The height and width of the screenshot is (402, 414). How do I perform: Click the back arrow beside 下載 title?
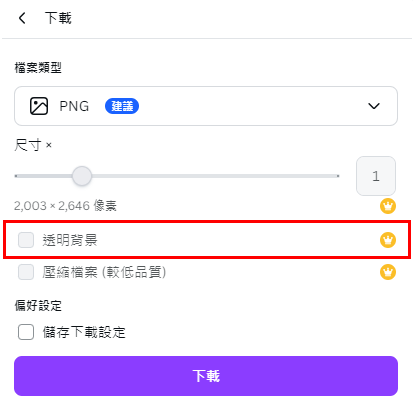coord(22,18)
